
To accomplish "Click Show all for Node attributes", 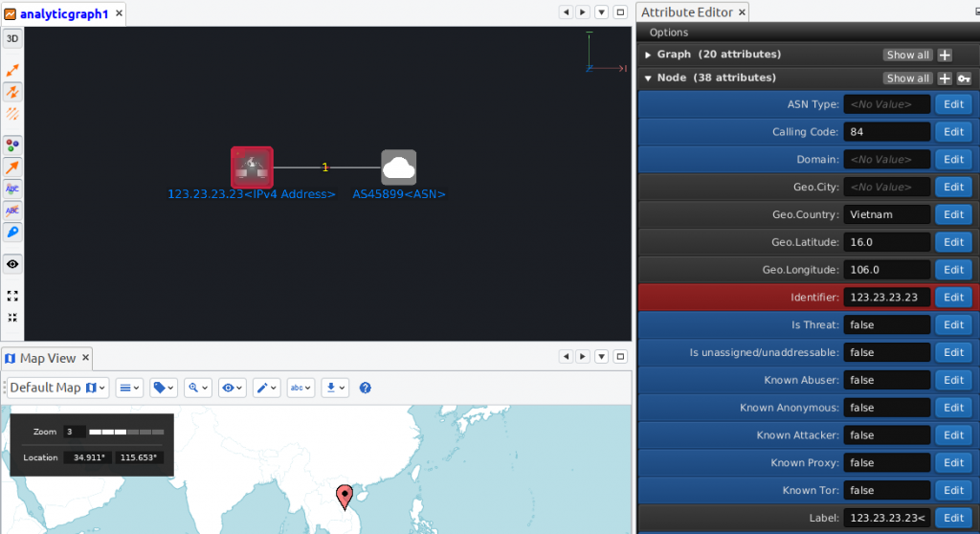I will [x=907, y=78].
